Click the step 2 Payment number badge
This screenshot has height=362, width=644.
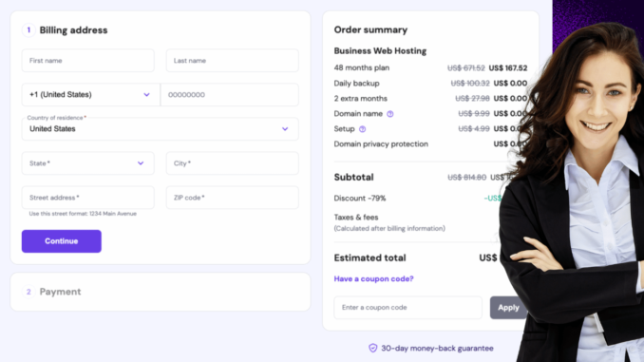(x=28, y=292)
